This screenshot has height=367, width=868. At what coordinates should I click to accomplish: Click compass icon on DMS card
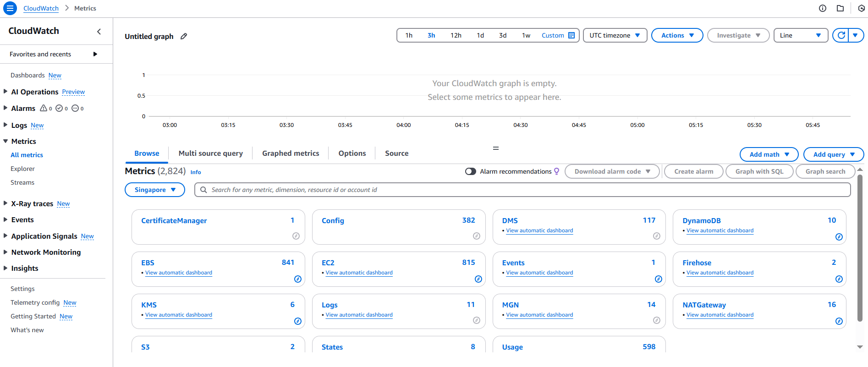click(657, 236)
